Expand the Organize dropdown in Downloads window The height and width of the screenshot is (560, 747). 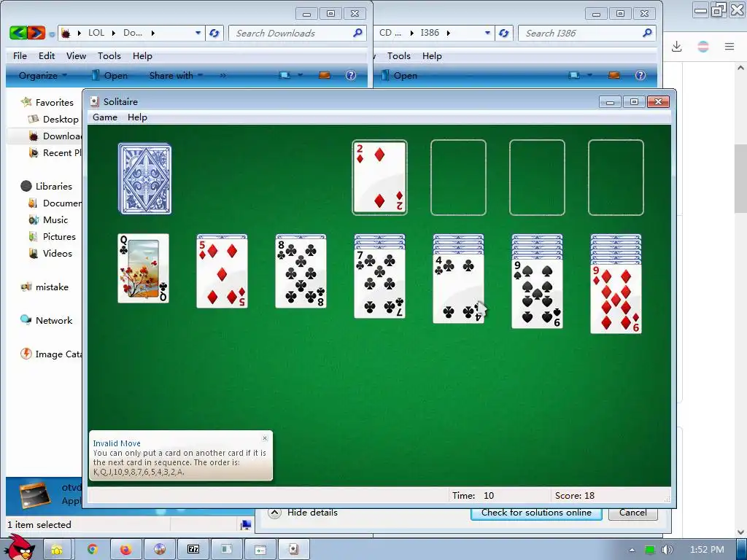point(43,75)
